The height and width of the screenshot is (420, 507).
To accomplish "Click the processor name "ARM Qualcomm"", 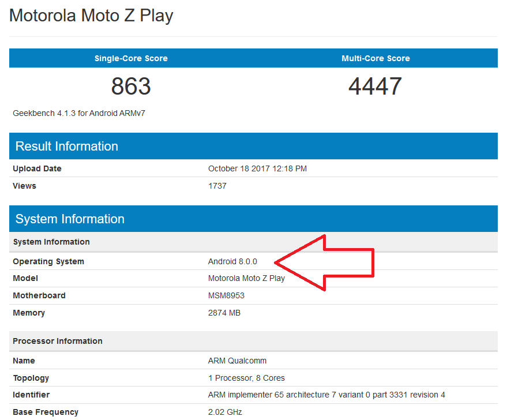I will coord(237,361).
